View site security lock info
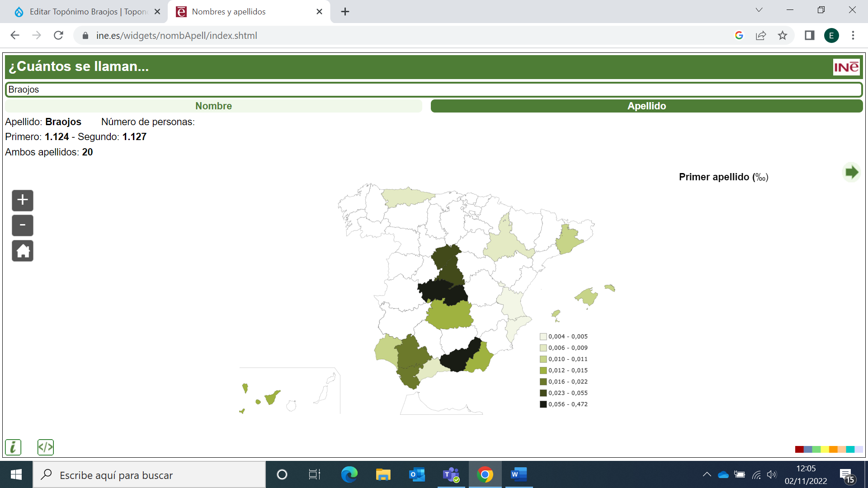The image size is (868, 488). tap(85, 35)
